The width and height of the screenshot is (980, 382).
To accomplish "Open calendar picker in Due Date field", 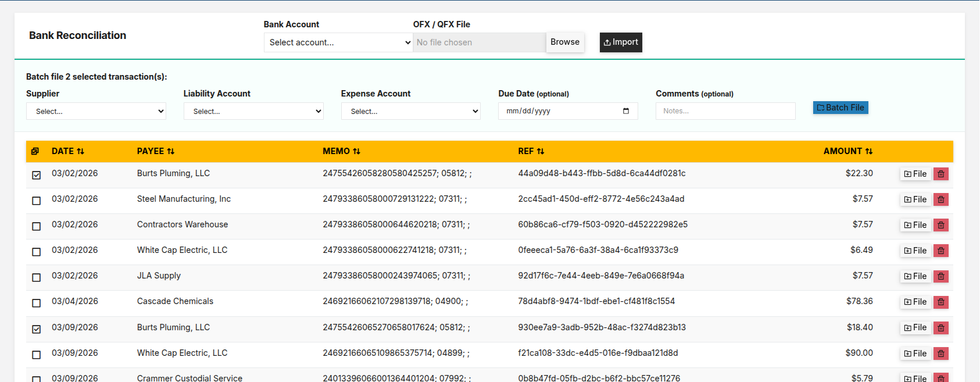I will (x=626, y=111).
